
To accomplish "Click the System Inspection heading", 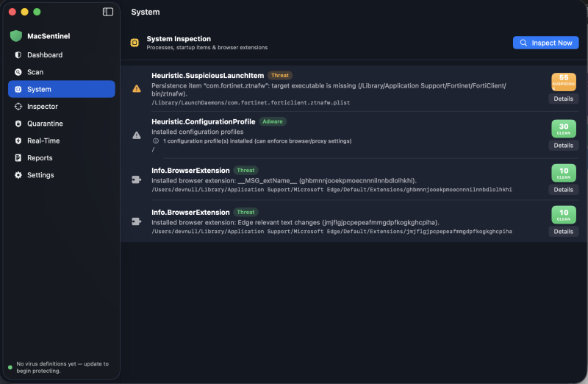I will [x=179, y=39].
